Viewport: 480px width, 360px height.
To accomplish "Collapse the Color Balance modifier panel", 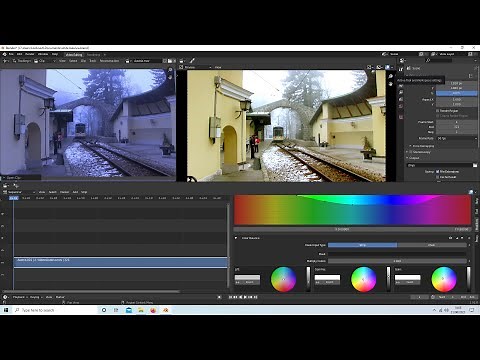I will [x=236, y=238].
